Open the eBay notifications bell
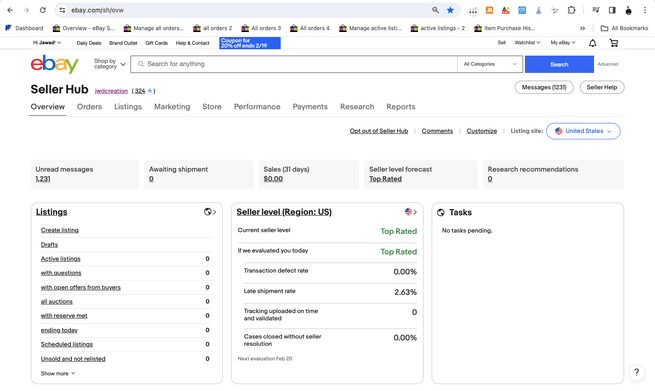 (x=592, y=43)
